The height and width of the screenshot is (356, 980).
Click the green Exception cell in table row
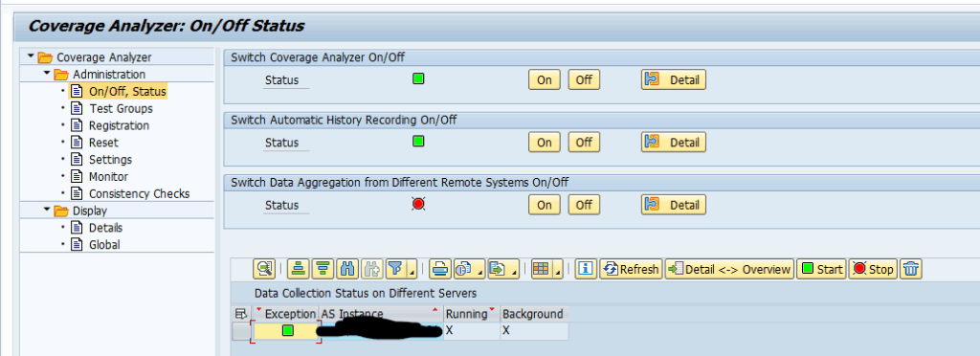point(286,331)
